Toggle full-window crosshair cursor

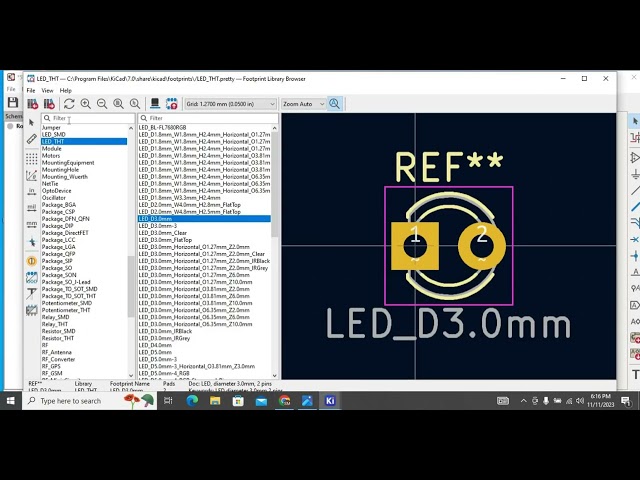(31, 242)
